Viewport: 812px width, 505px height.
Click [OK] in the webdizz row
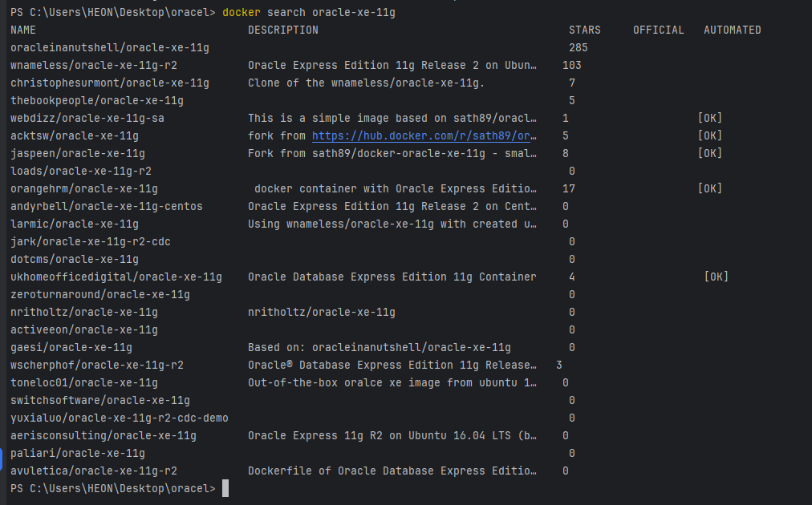point(710,118)
